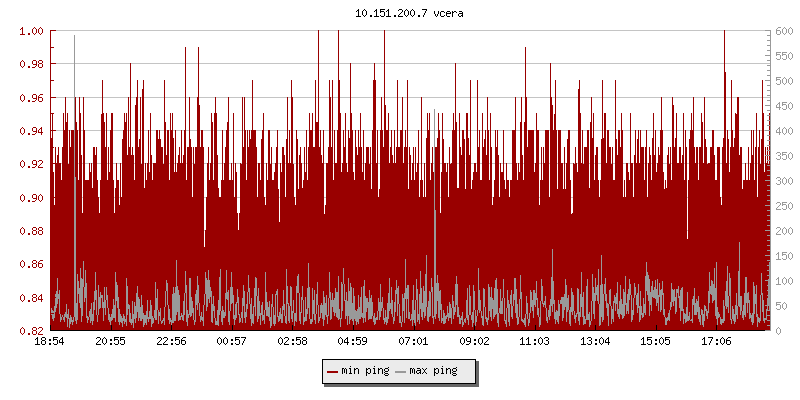This screenshot has width=800, height=400.
Task: Click the 18:54 time label on x-axis
Action: coord(50,342)
